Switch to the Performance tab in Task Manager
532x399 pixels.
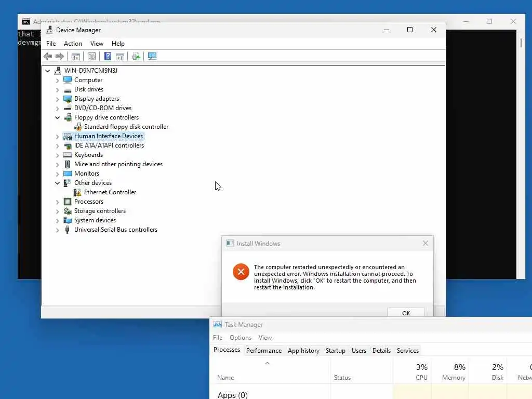tap(264, 351)
